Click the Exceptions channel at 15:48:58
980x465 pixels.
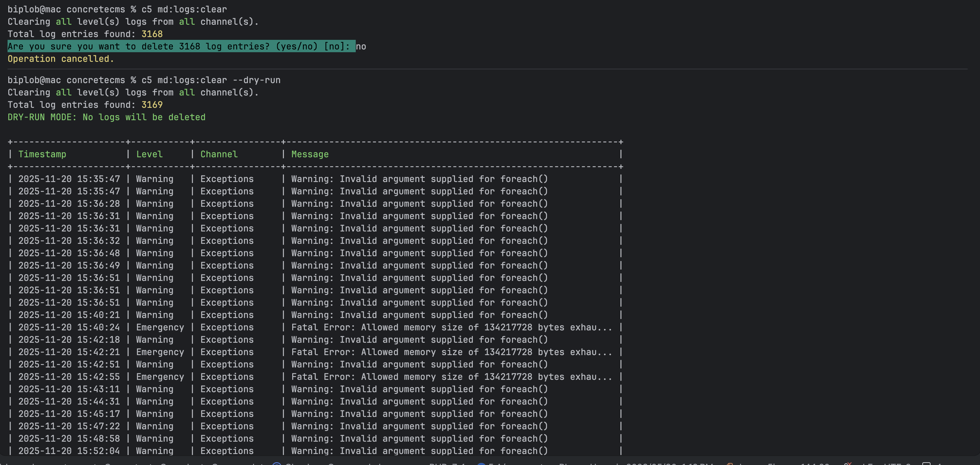pos(227,438)
